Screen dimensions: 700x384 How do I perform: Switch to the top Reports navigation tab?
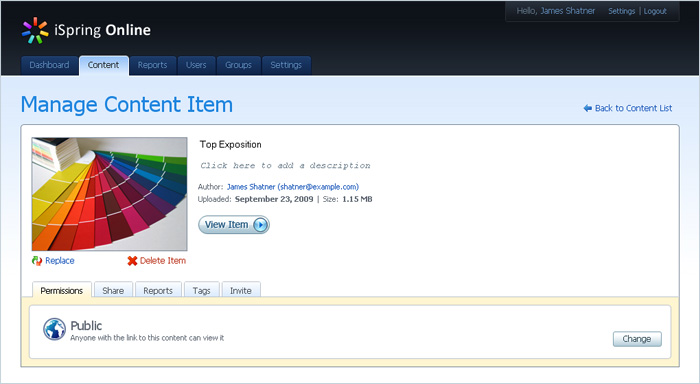(152, 65)
